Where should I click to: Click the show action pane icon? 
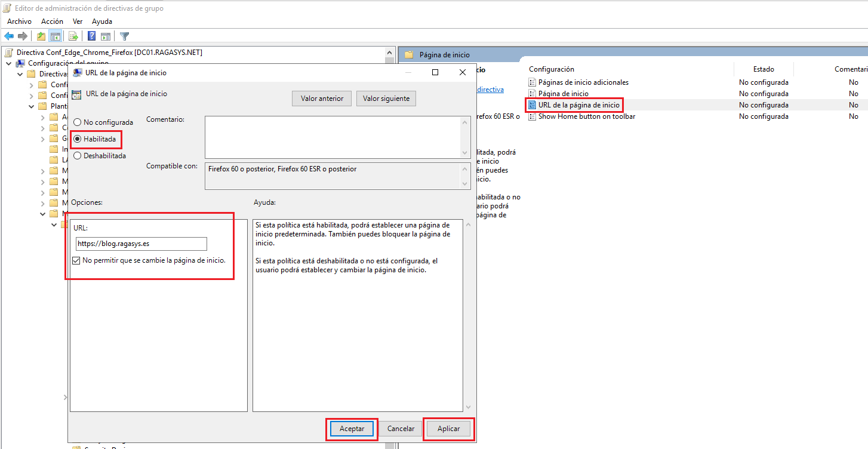point(105,36)
